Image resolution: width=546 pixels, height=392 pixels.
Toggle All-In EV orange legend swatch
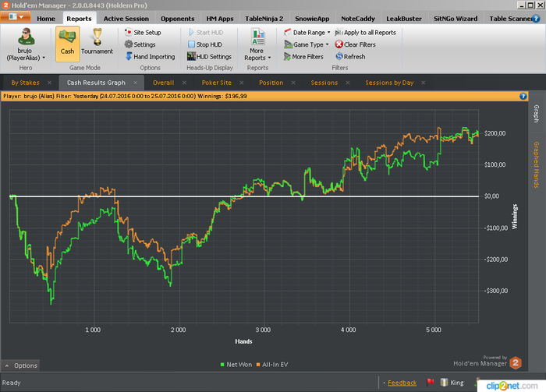point(258,365)
